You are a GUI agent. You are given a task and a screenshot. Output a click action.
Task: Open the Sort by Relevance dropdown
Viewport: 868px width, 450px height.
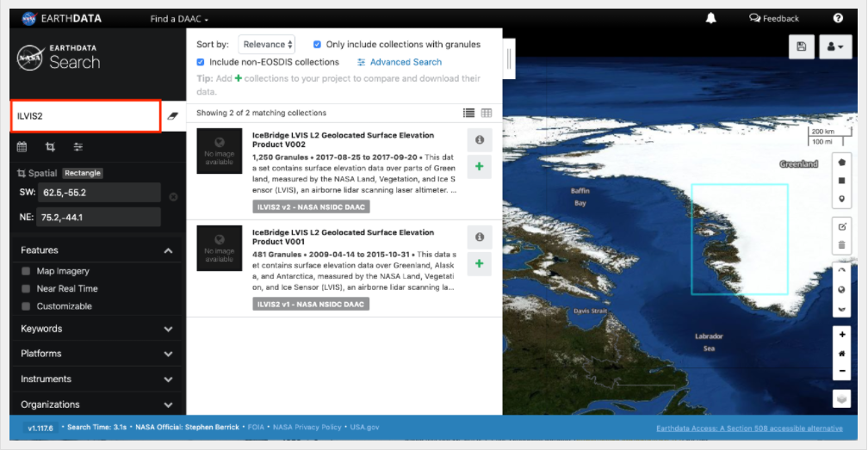click(x=267, y=44)
